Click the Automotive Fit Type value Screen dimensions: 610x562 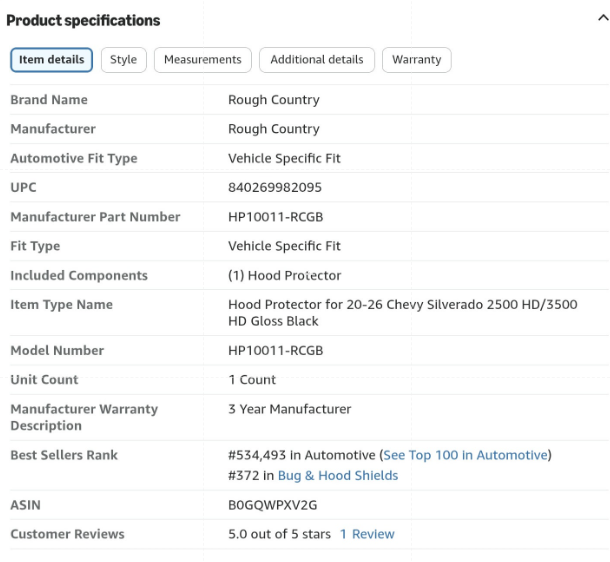(284, 158)
